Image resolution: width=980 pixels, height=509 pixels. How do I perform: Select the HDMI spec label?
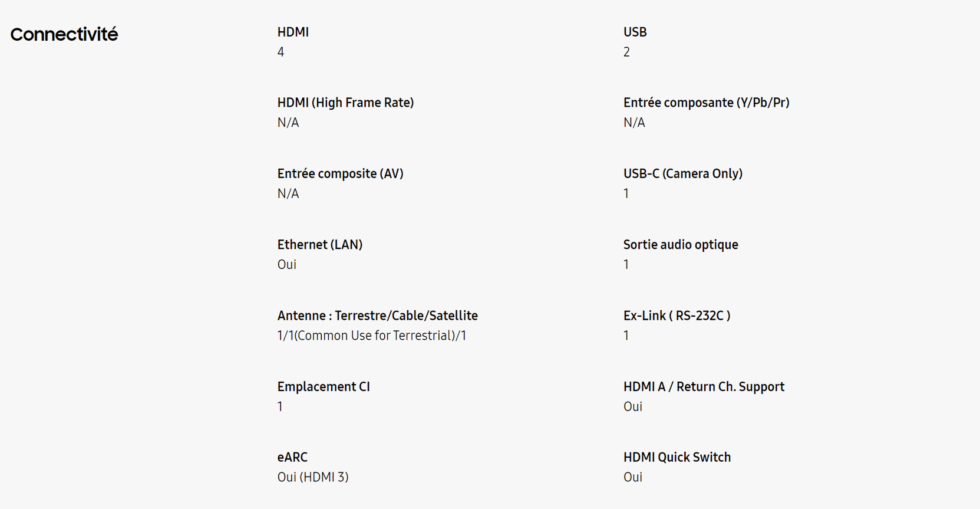point(293,32)
